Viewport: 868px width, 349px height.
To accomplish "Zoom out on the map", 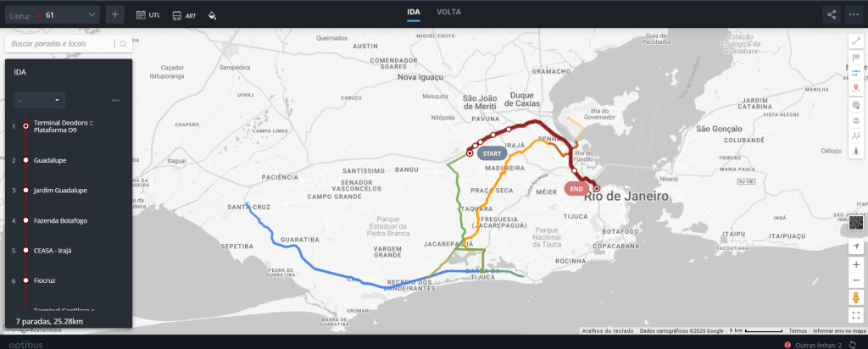I will [x=855, y=280].
